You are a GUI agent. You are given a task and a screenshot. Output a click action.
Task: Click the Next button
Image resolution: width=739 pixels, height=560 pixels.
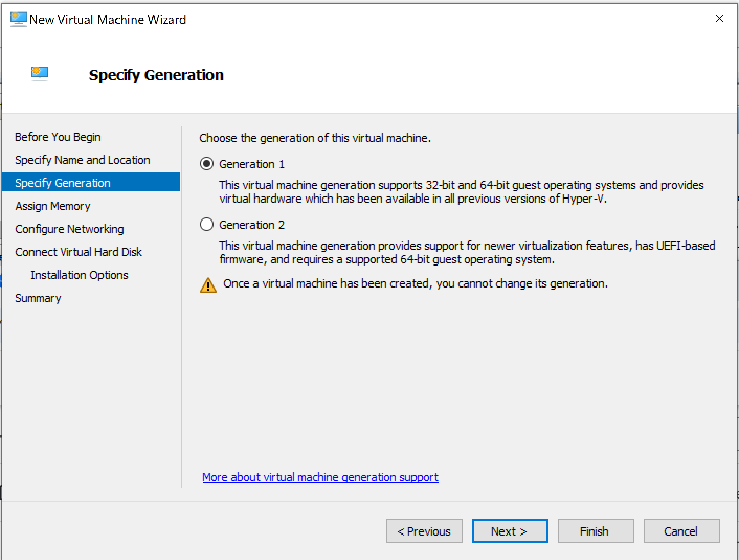point(510,531)
